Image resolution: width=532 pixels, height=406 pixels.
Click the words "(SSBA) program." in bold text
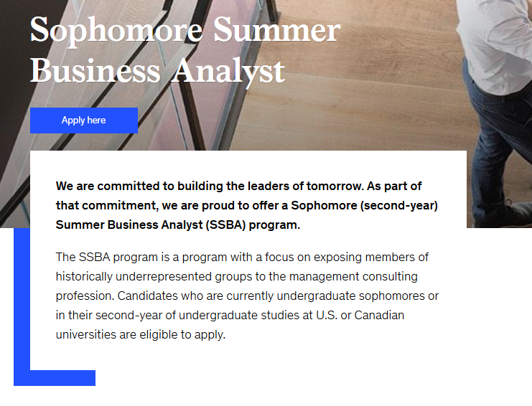[x=253, y=225]
